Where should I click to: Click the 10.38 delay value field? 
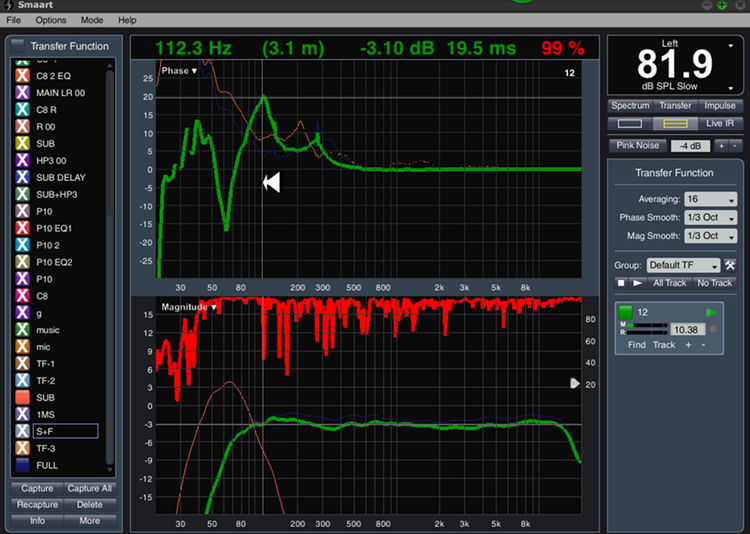[687, 329]
